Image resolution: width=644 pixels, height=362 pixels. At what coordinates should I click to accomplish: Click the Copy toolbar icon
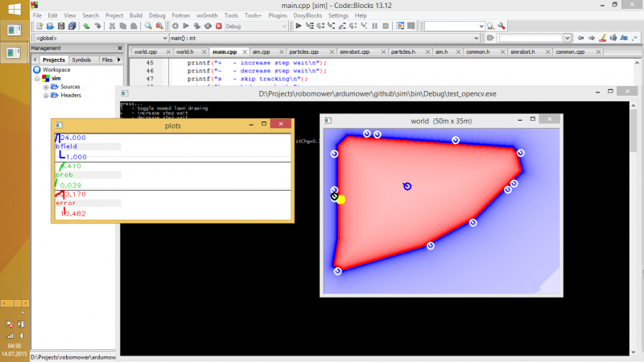pos(123,27)
